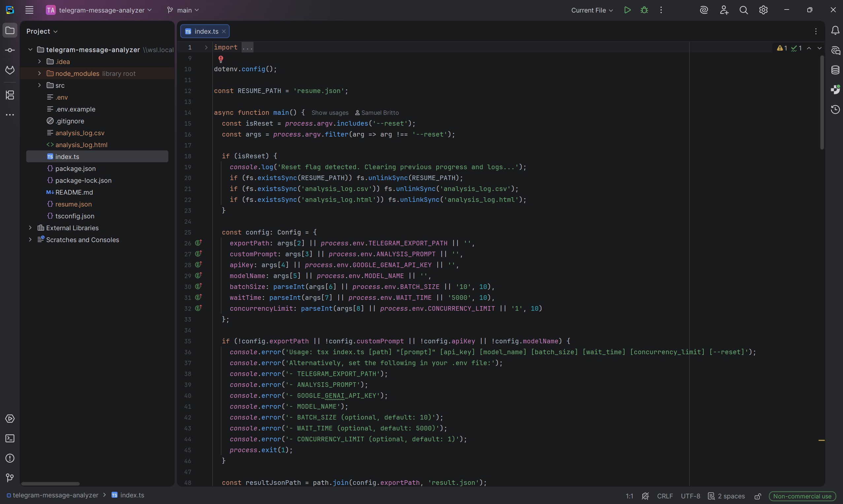Open the Current File run configuration dropdown
Viewport: 843px width, 504px height.
591,10
